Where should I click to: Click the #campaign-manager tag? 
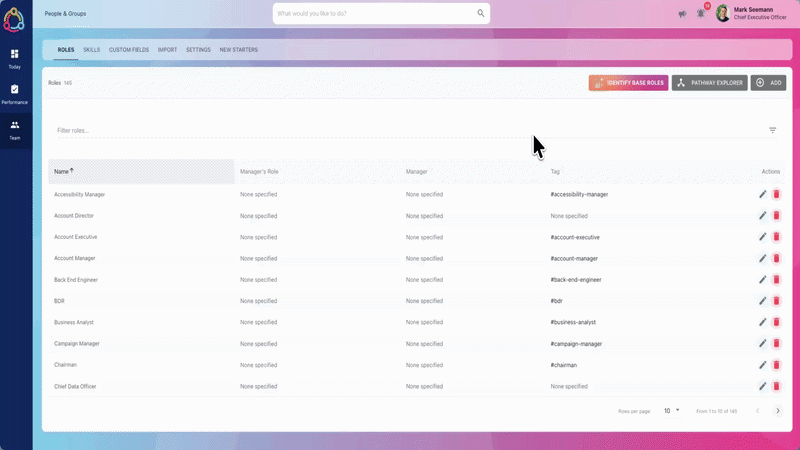click(576, 344)
